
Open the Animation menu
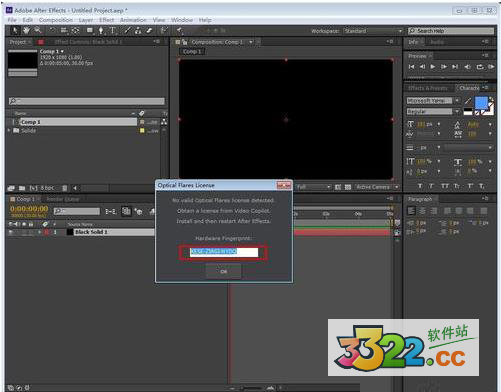click(x=133, y=20)
